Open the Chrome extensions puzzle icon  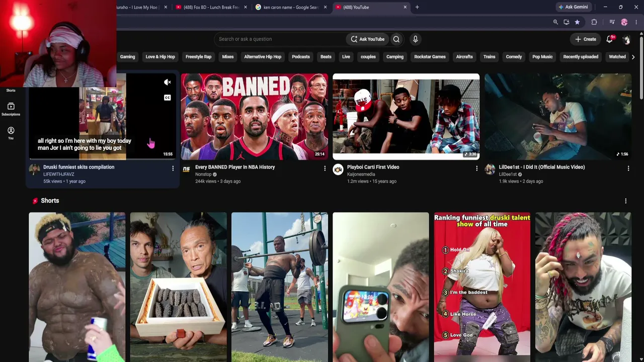coord(594,22)
